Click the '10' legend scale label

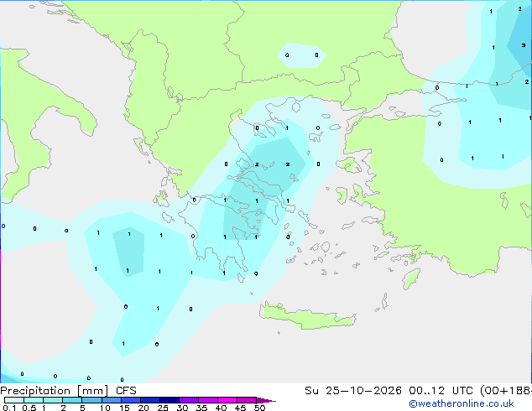[x=105, y=408]
